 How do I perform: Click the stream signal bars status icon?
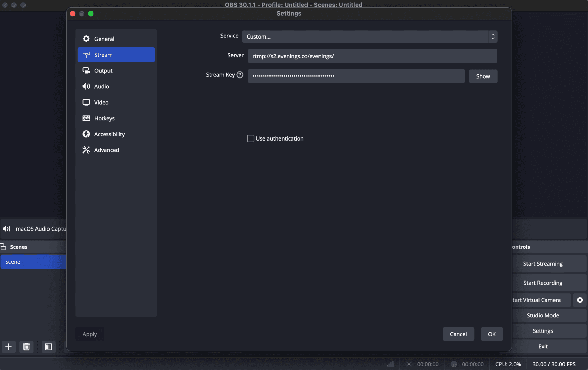pyautogui.click(x=390, y=364)
